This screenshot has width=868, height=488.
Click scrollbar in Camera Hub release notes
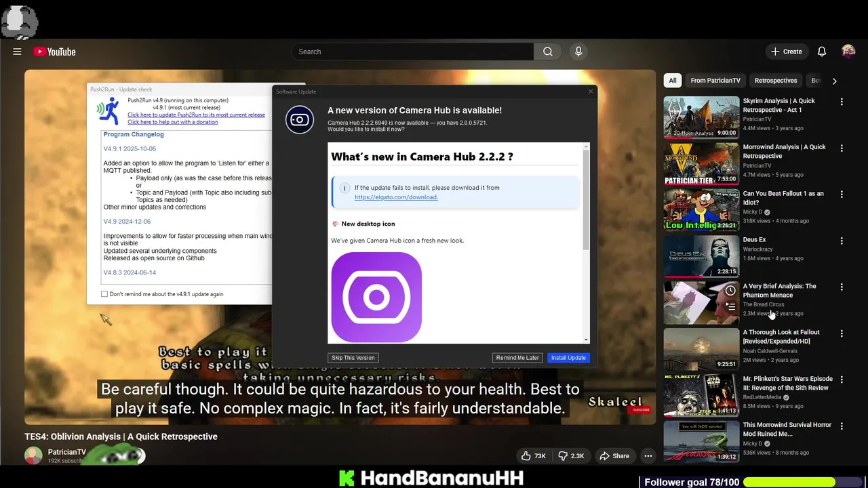pyautogui.click(x=587, y=200)
